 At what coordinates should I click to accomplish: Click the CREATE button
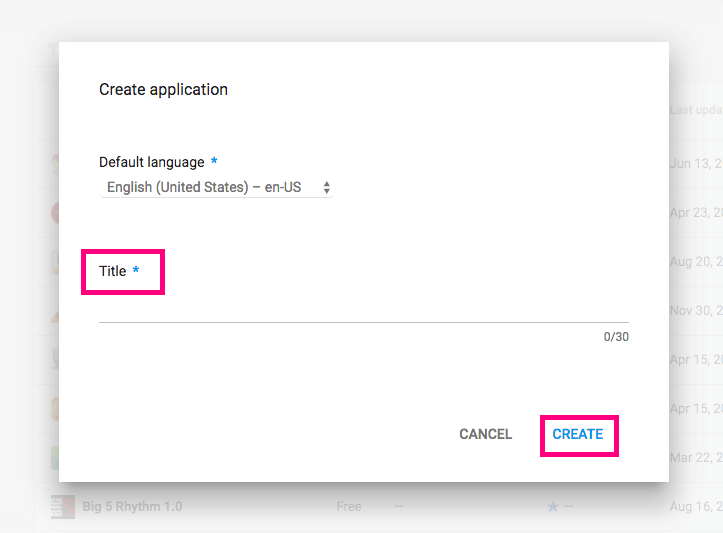pos(578,435)
